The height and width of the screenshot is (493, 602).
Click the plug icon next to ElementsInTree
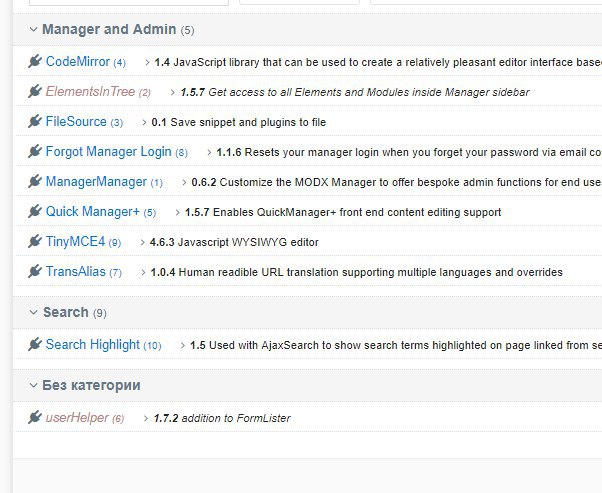[x=35, y=92]
